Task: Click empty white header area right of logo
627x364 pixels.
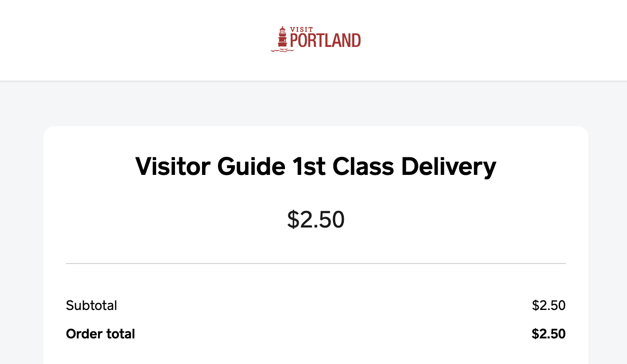Action: coord(493,40)
